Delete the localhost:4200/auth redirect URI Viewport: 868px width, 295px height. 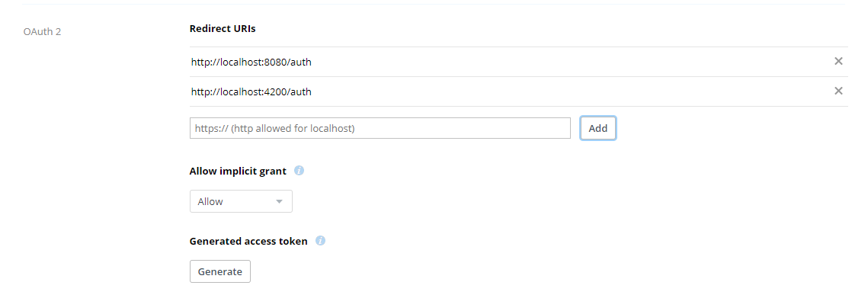coord(838,91)
